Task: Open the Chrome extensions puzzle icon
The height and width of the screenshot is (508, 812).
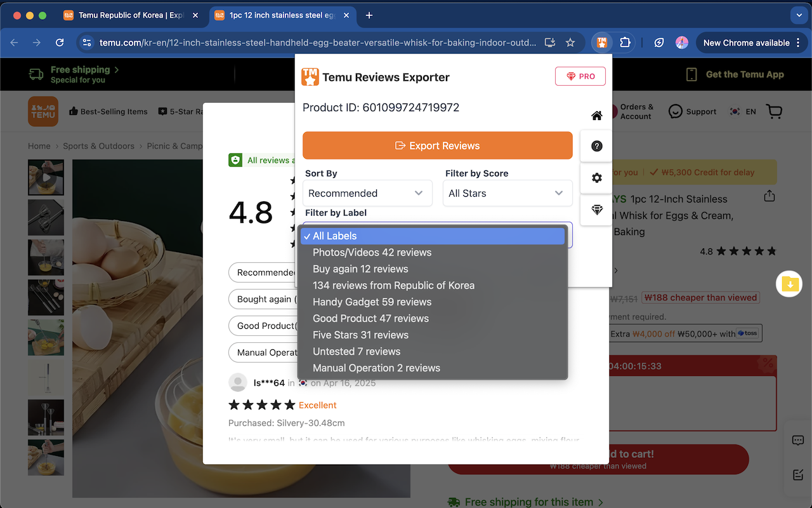Action: click(625, 43)
